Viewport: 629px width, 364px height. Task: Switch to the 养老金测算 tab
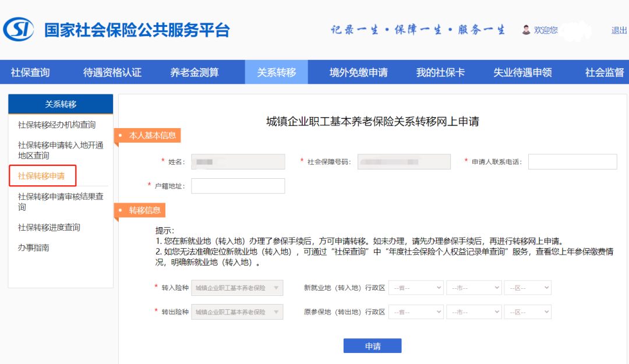(x=195, y=72)
